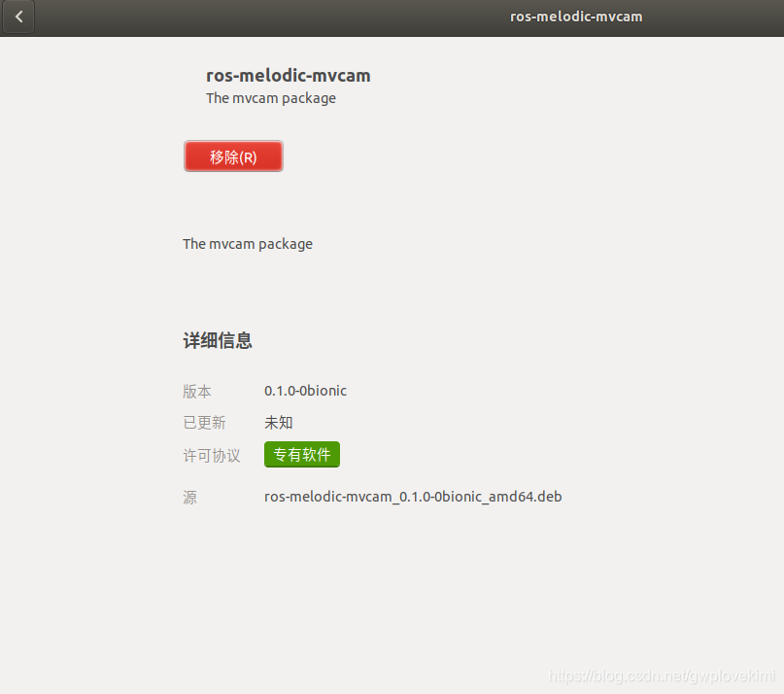
Task: Select the bold ros-melodic-mvcam package heading
Action: click(x=289, y=76)
